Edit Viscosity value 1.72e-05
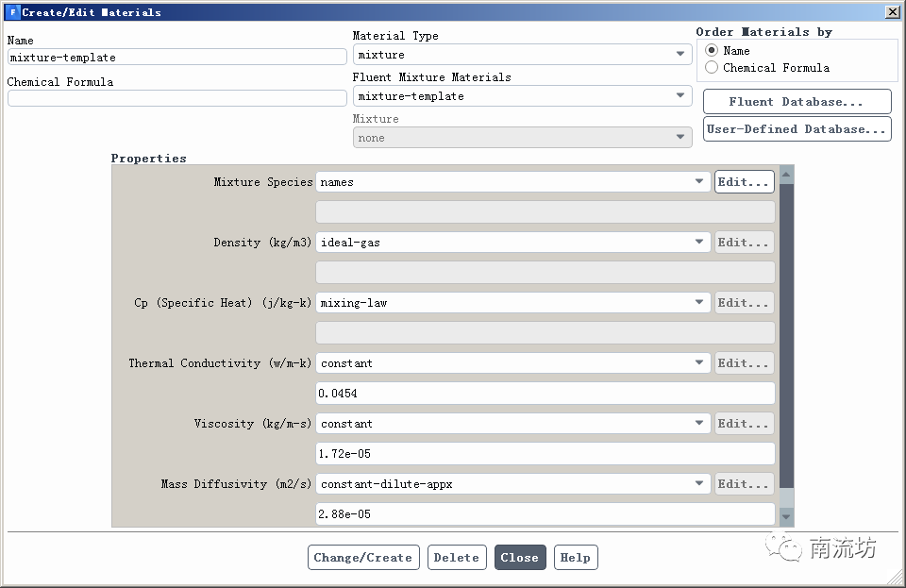 coord(545,453)
